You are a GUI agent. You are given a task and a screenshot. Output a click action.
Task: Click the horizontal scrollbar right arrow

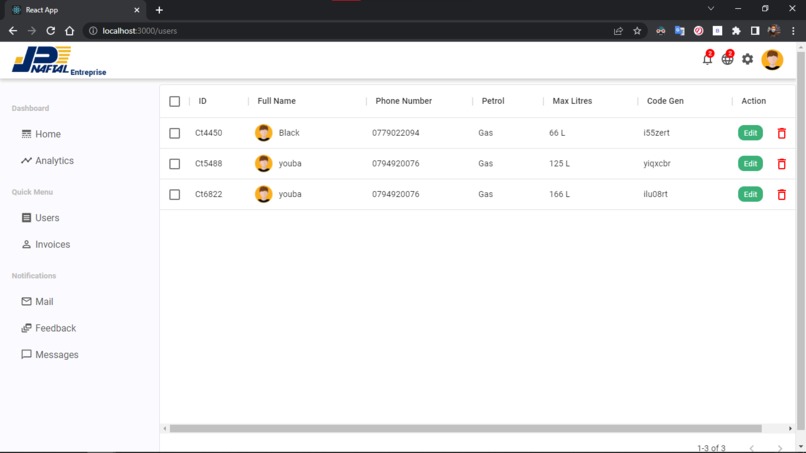790,428
